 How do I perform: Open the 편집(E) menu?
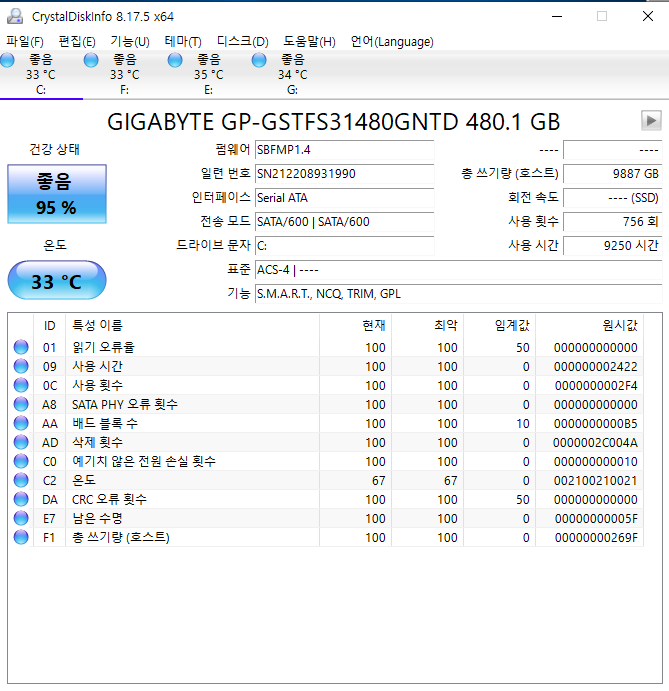pos(77,42)
